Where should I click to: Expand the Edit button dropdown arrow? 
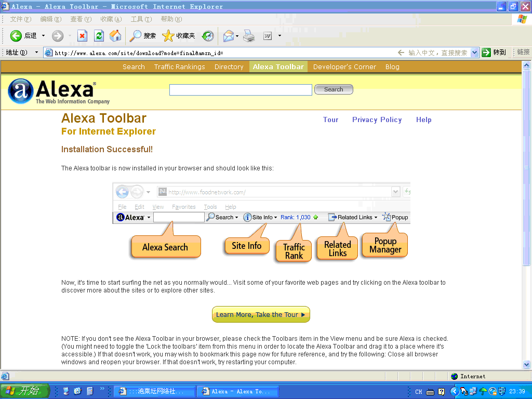[x=280, y=36]
